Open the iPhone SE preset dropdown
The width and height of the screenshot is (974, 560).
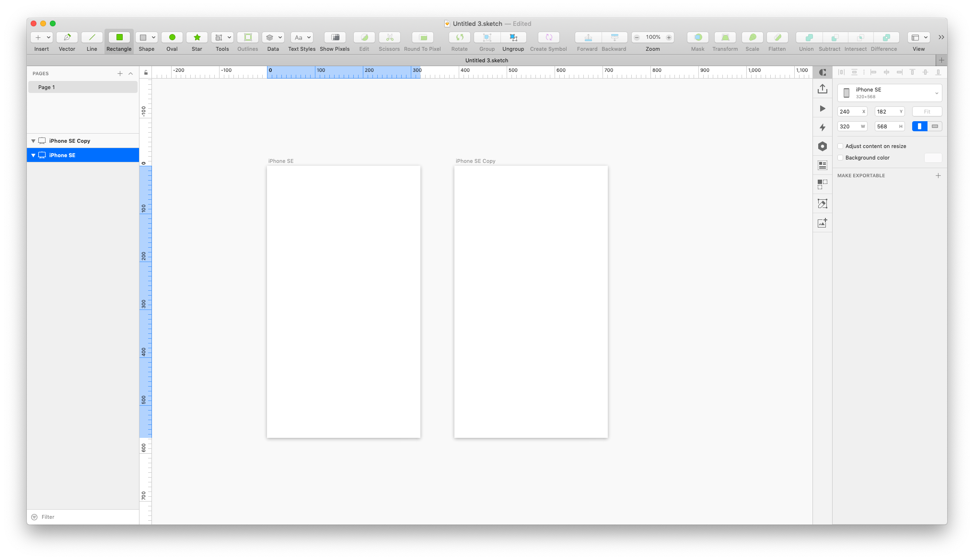(x=890, y=93)
